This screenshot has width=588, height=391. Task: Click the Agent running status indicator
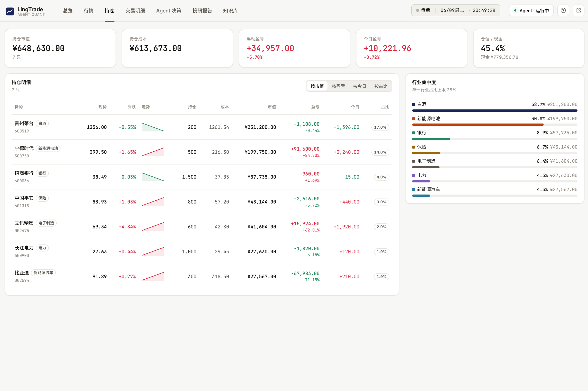pyautogui.click(x=531, y=11)
